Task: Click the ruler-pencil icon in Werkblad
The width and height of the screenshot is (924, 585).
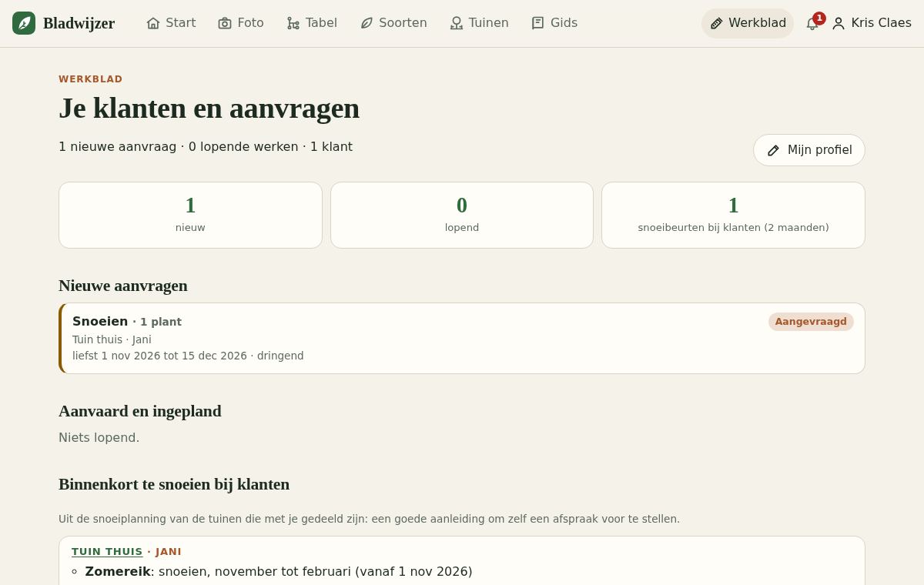Action: (716, 23)
